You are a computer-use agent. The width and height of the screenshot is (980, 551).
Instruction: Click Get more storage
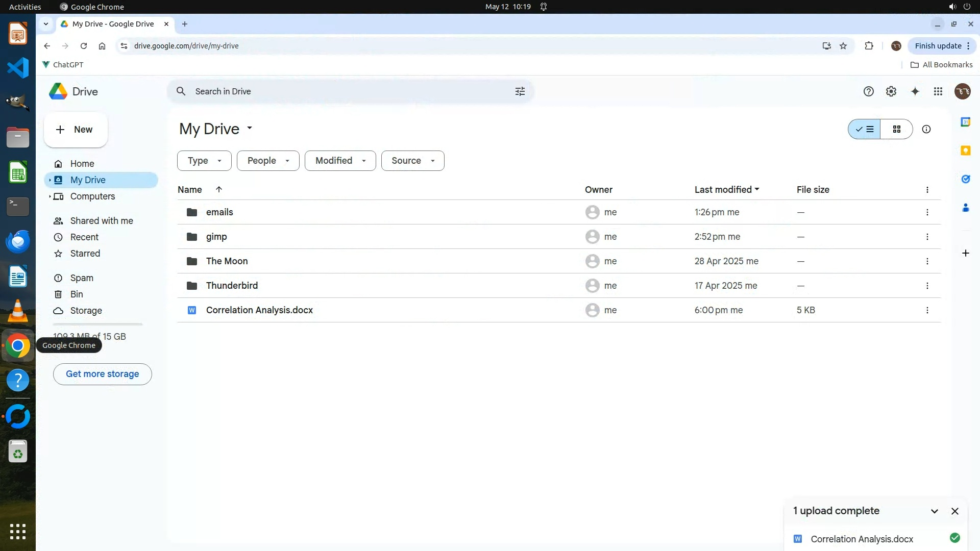tap(102, 374)
